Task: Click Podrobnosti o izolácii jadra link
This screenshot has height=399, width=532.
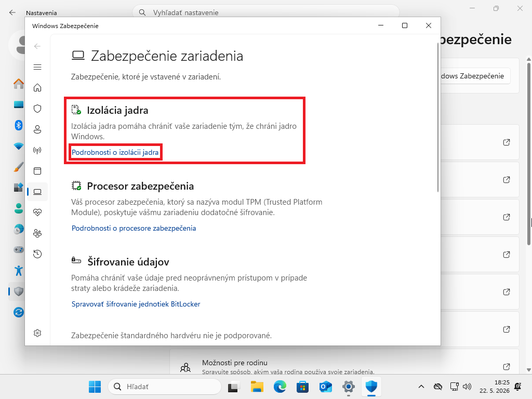Action: (115, 152)
